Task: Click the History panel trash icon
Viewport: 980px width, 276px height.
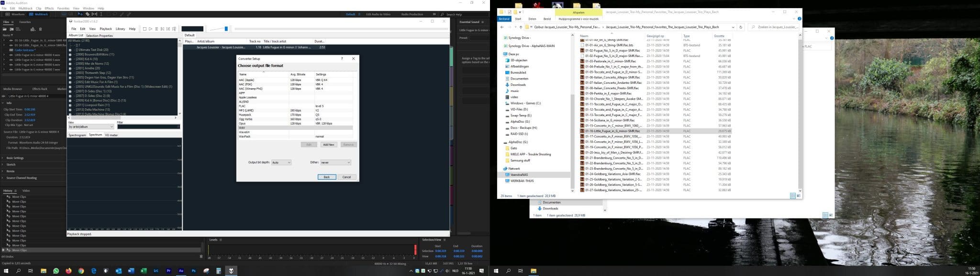Action: point(201,257)
